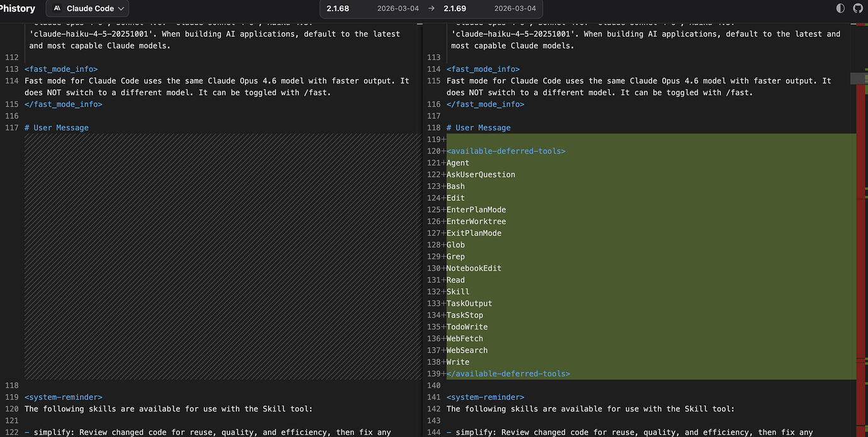Click the arrow between the two versions
The width and height of the screenshot is (868, 437).
(x=431, y=9)
